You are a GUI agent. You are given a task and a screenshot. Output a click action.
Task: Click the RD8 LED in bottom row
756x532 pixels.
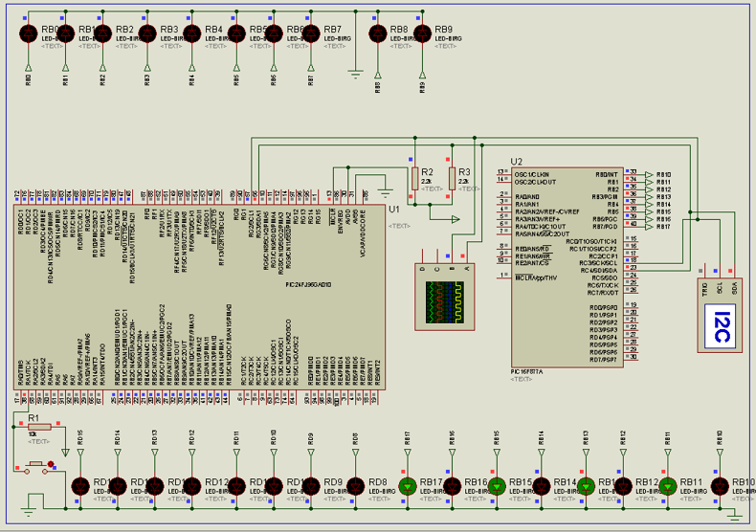click(356, 486)
